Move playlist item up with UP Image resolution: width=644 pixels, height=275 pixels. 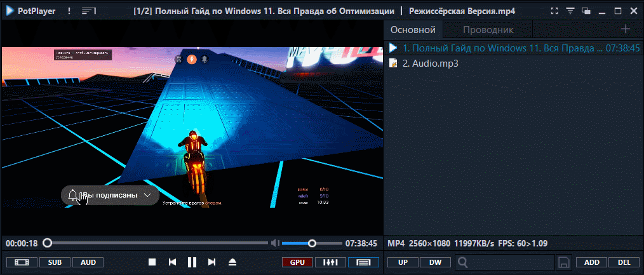403,262
